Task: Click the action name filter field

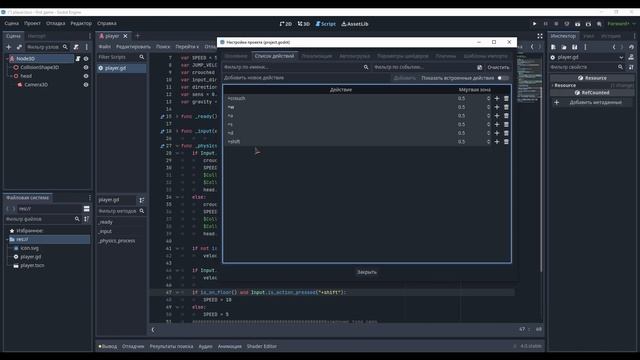Action: pos(296,67)
